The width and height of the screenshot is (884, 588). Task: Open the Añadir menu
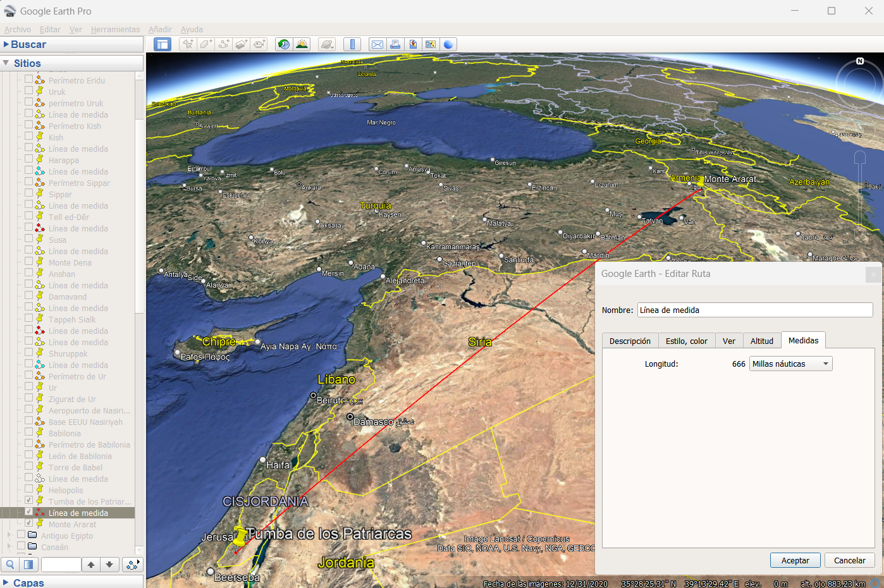point(160,29)
